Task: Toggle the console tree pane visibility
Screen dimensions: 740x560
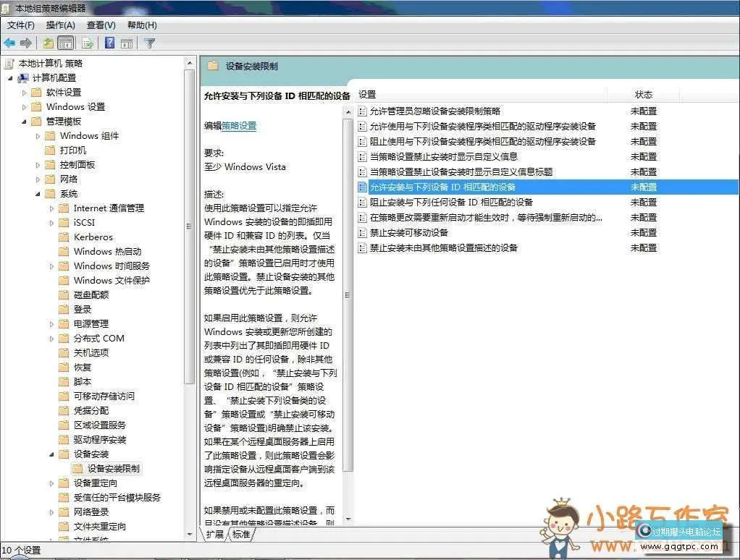Action: pos(65,42)
